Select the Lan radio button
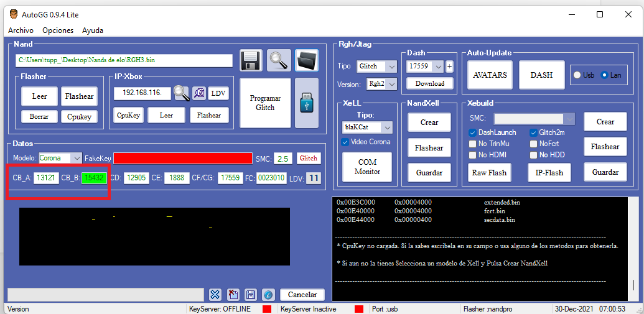This screenshot has width=644, height=314. pyautogui.click(x=604, y=75)
